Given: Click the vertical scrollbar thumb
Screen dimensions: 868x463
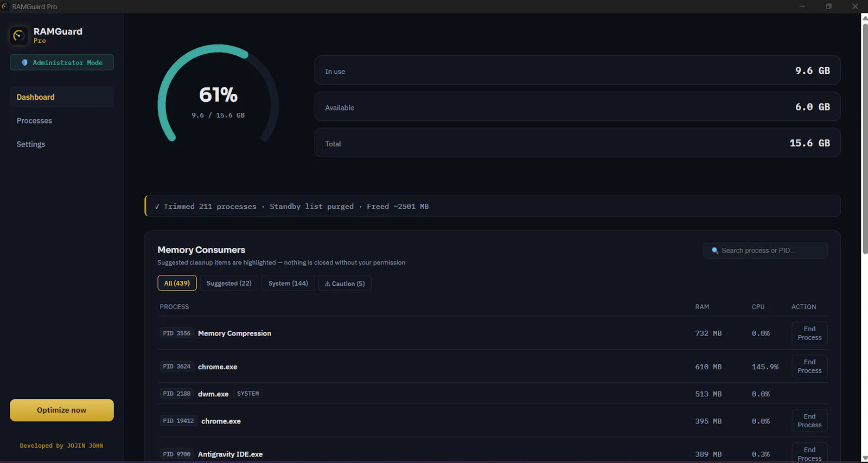Looking at the screenshot, I should click(865, 138).
